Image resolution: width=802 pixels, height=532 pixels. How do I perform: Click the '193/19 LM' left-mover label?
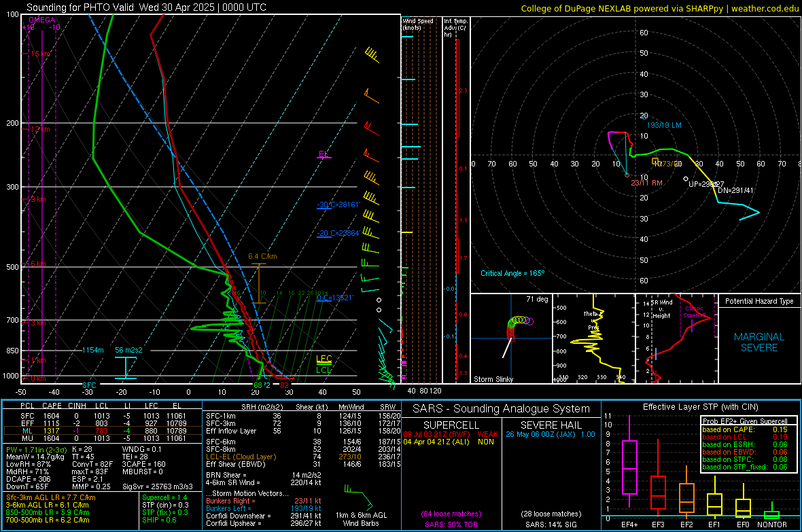(x=664, y=125)
